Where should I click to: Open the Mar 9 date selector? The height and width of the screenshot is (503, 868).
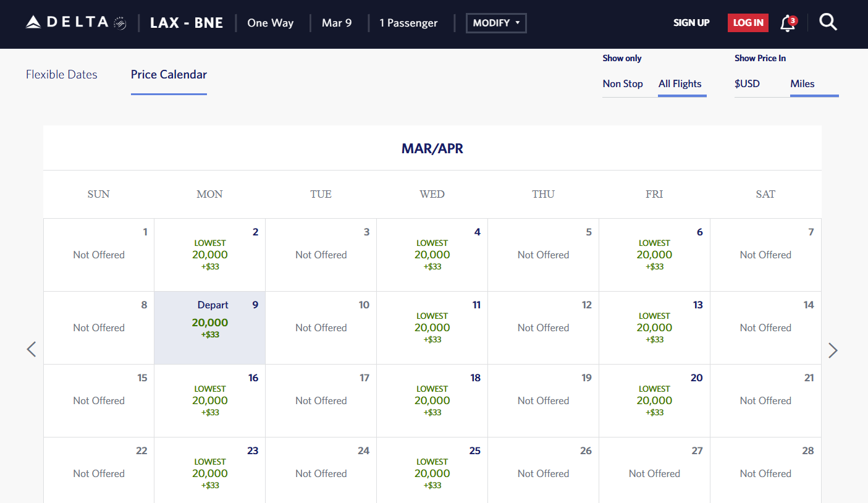(337, 23)
